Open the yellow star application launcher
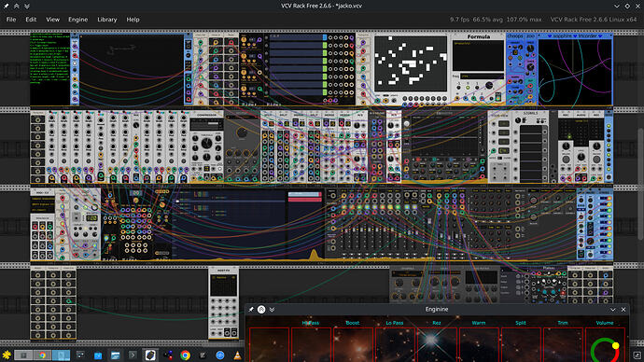Image resolution: width=644 pixels, height=362 pixels. (7, 355)
